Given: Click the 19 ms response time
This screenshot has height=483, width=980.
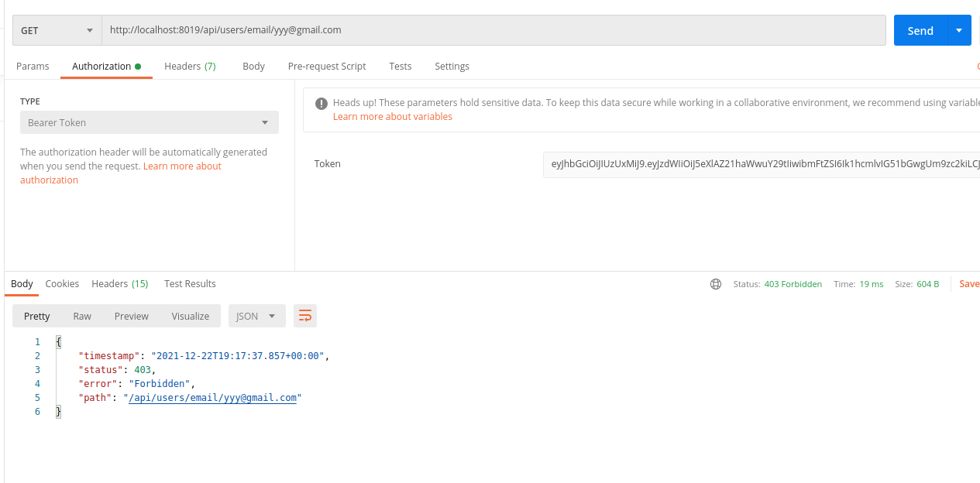Looking at the screenshot, I should point(872,284).
